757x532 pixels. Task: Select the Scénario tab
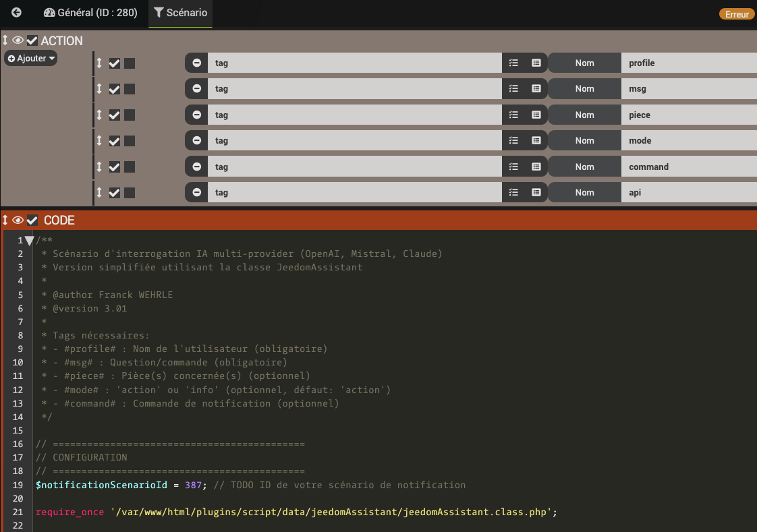tap(180, 13)
